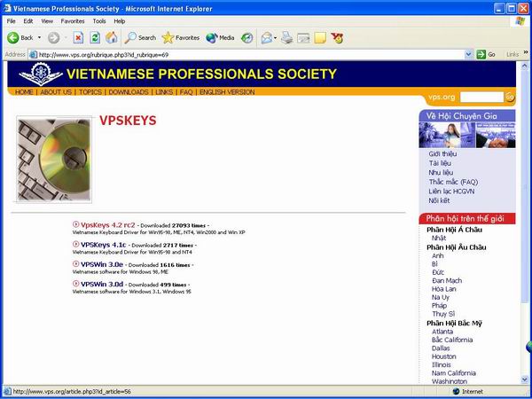Open the Favorites star button
The width and height of the screenshot is (532, 399).
[x=181, y=37]
